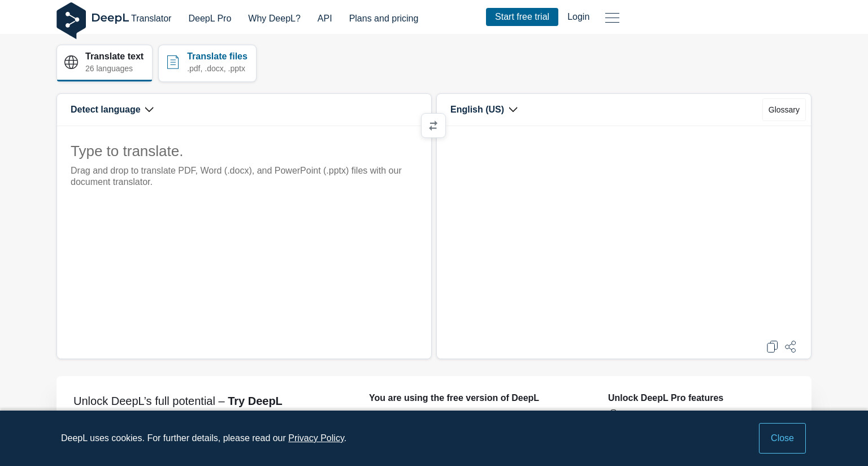Viewport: 868px width, 466px height.
Task: Click 'You are using the free version' text
Action: tap(454, 398)
